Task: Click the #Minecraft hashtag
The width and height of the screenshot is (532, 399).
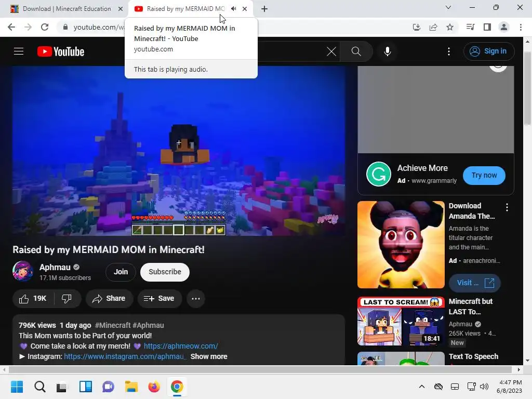Action: (x=113, y=325)
